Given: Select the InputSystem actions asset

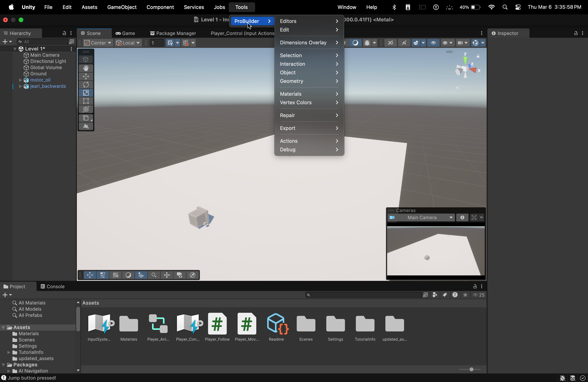Looking at the screenshot, I should [99, 327].
